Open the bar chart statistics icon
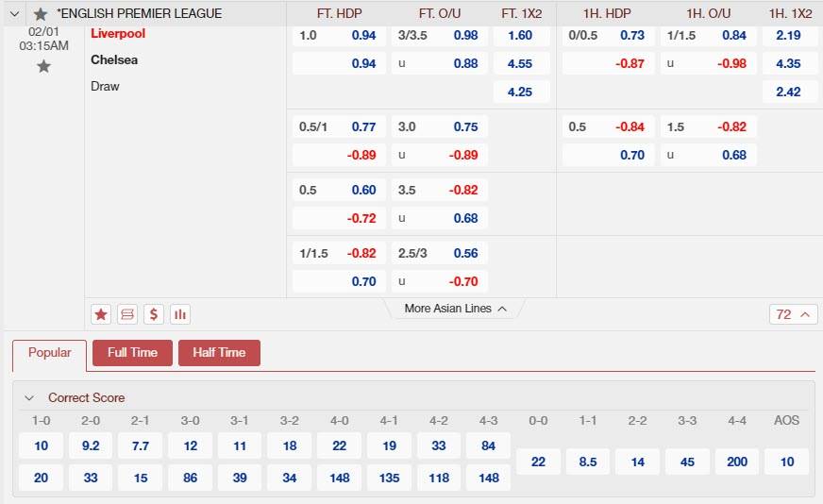The width and height of the screenshot is (823, 504). click(179, 314)
